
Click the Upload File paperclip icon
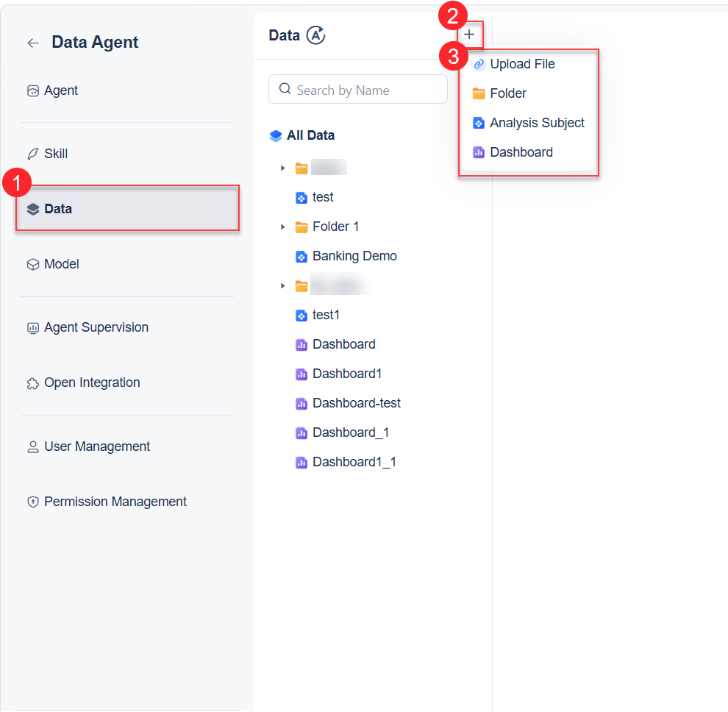point(479,64)
